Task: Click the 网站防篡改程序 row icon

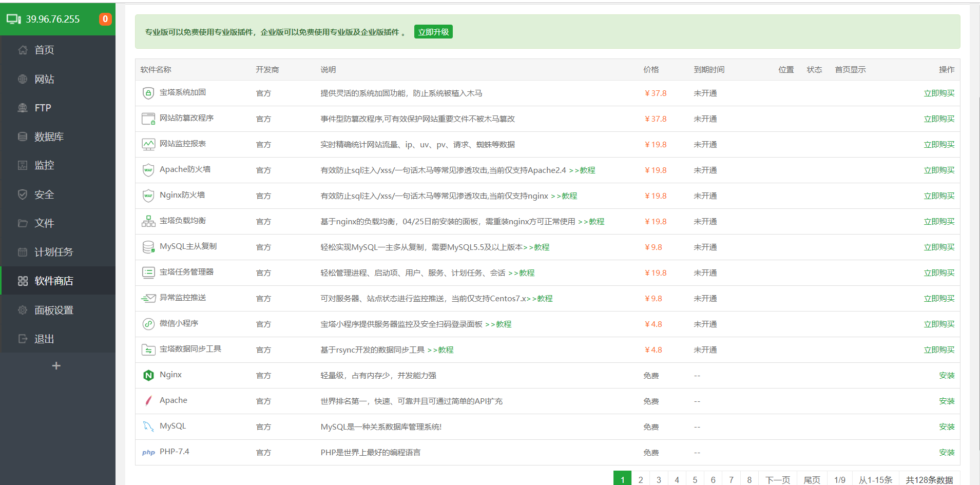Action: tap(148, 119)
